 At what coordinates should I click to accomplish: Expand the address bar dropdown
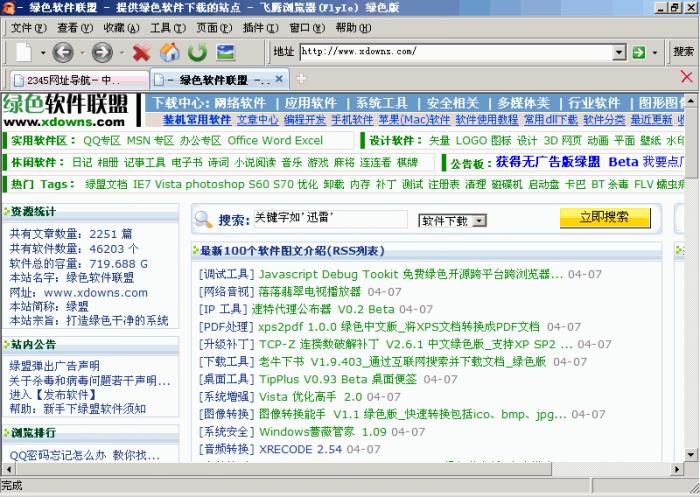pos(619,52)
